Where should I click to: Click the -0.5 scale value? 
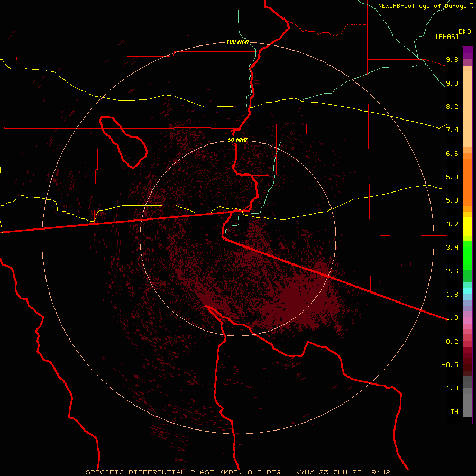(450, 365)
